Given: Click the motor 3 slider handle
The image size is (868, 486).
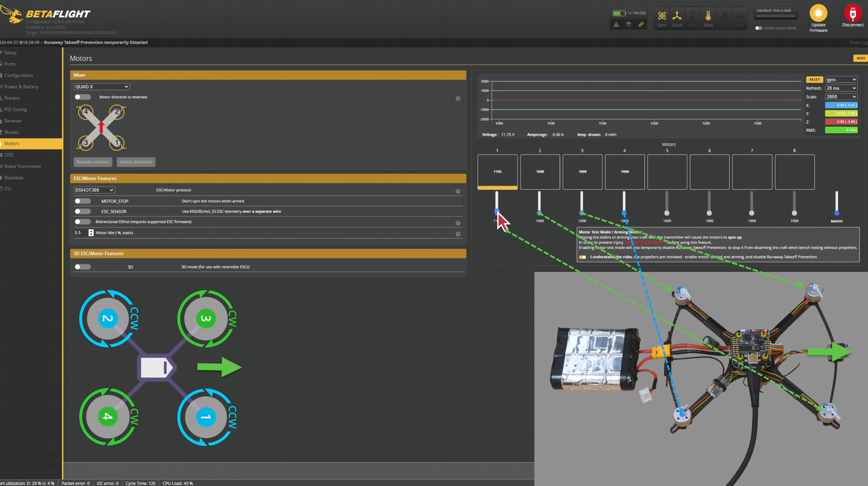Looking at the screenshot, I should 582,213.
